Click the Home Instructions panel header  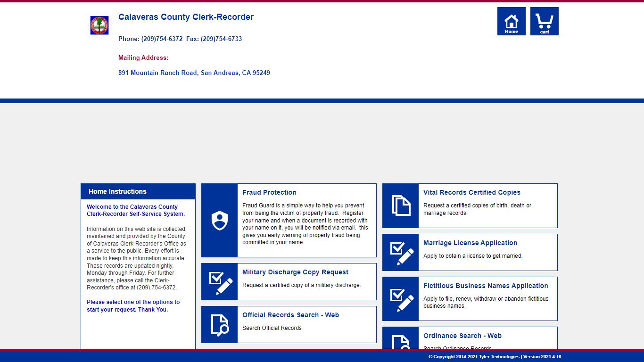pyautogui.click(x=138, y=191)
